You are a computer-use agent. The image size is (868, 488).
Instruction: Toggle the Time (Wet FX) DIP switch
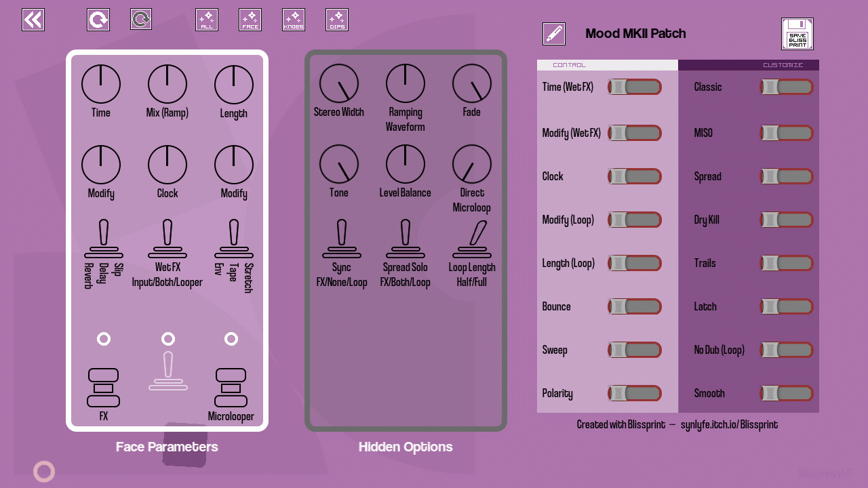[635, 87]
